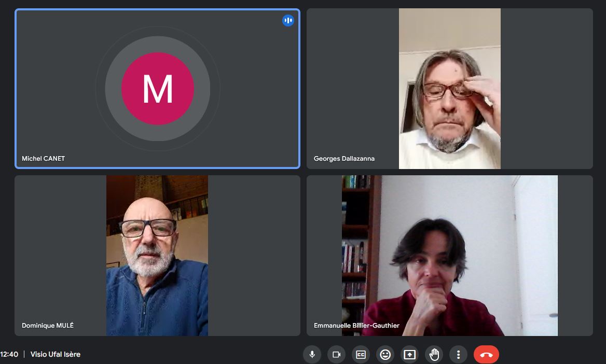Click the "Dominique MULÉ" name label
The height and width of the screenshot is (364, 606).
(48, 326)
